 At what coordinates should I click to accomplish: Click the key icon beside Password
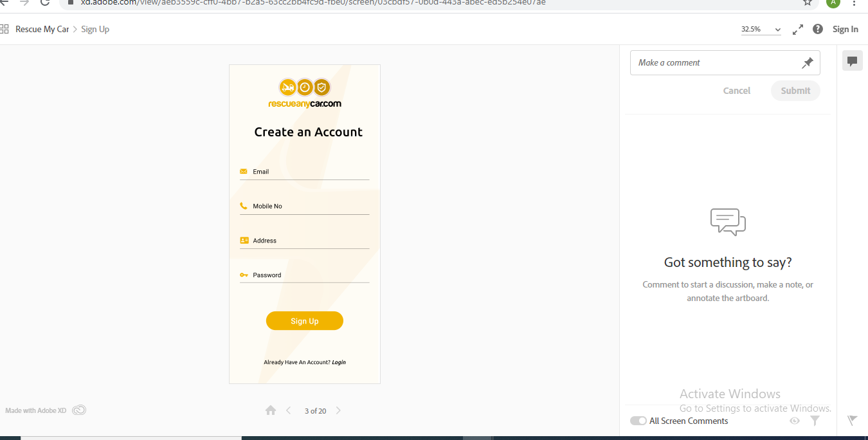coord(244,275)
